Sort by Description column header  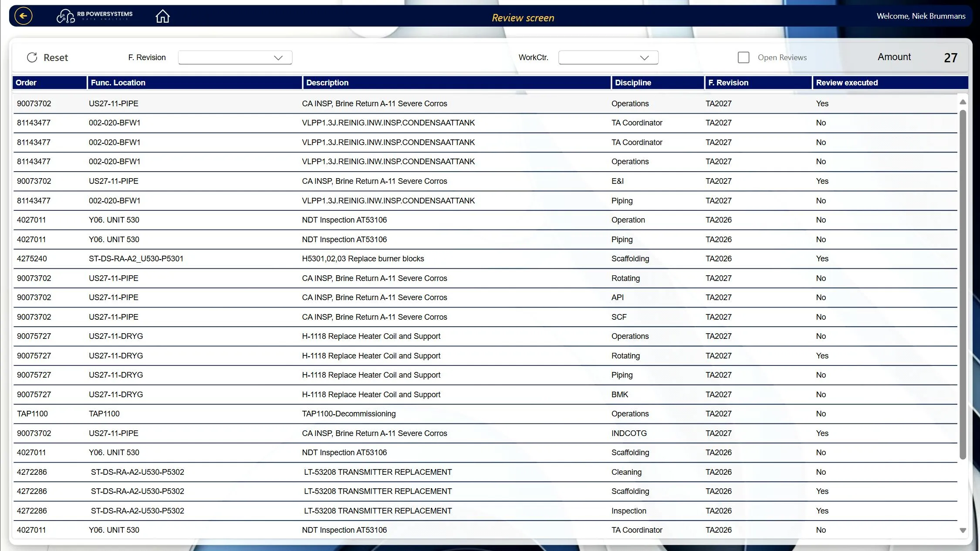456,83
